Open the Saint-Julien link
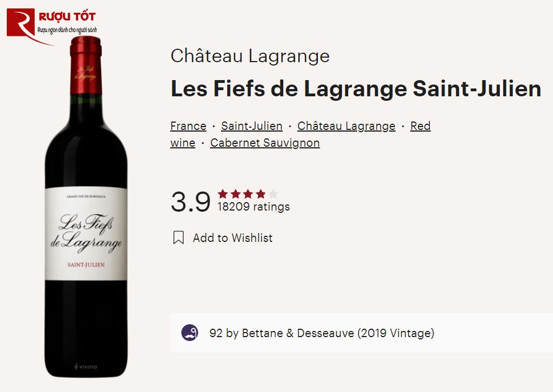 251,126
